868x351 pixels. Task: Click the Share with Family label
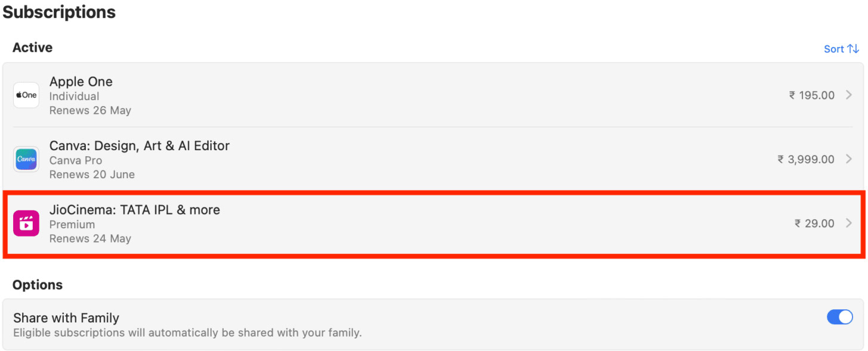coord(66,317)
